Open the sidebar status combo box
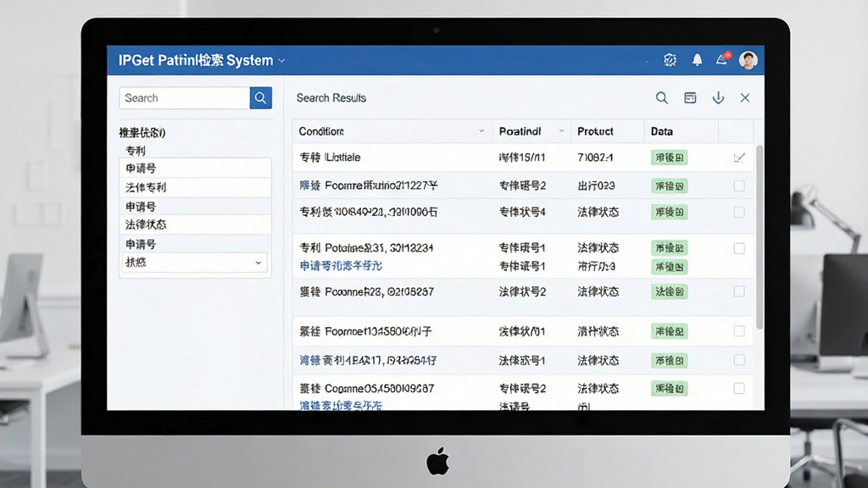 tap(194, 263)
